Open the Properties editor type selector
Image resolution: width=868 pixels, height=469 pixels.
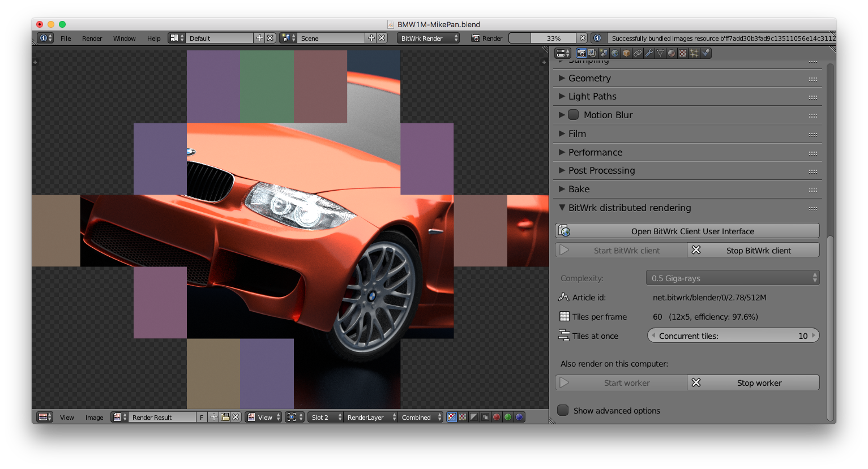tap(563, 53)
